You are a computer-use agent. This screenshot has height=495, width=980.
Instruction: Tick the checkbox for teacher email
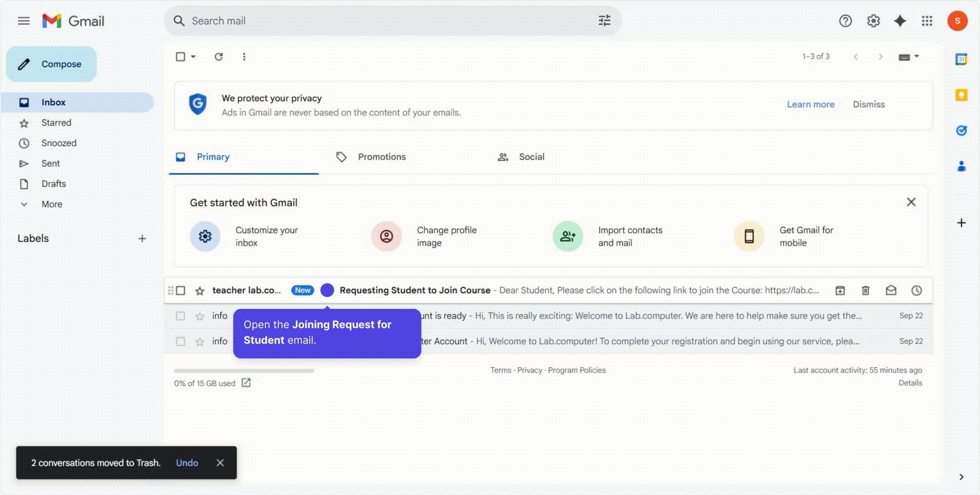click(x=181, y=291)
